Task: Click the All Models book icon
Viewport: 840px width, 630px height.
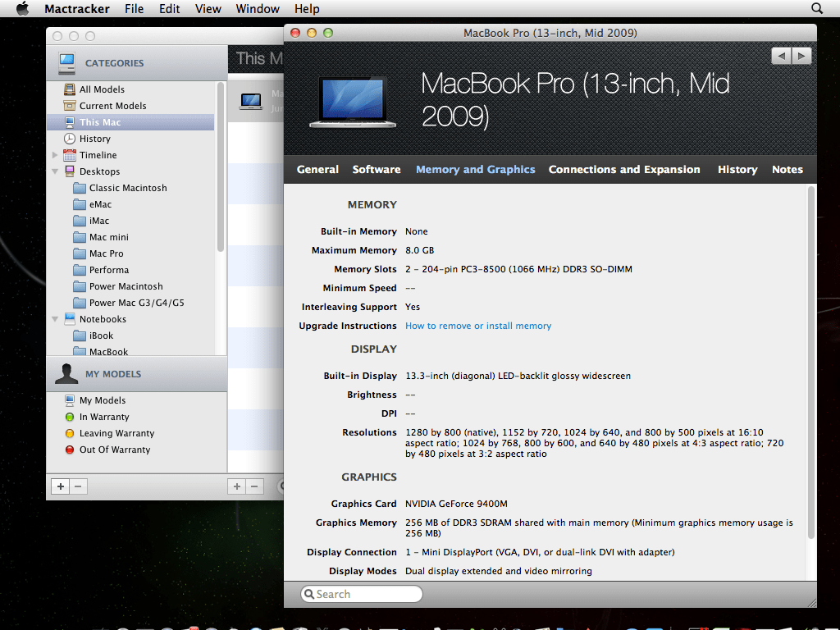Action: [x=70, y=89]
